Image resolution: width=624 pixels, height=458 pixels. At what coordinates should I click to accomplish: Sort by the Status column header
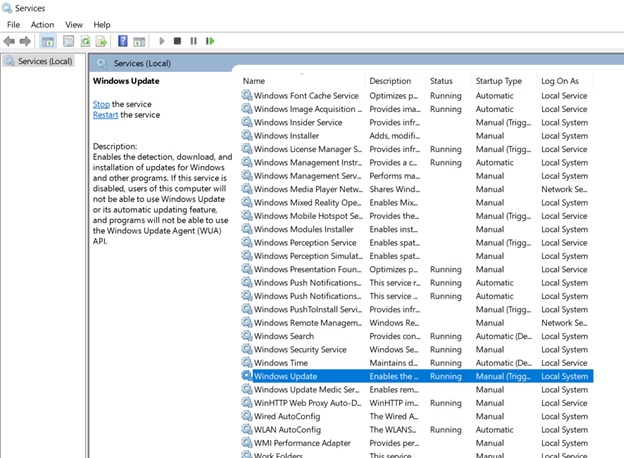441,81
